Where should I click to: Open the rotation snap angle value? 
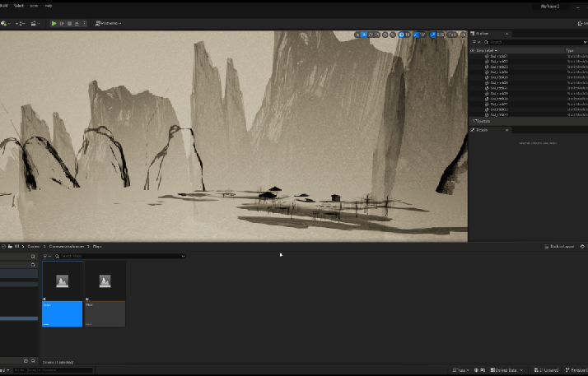tap(422, 35)
